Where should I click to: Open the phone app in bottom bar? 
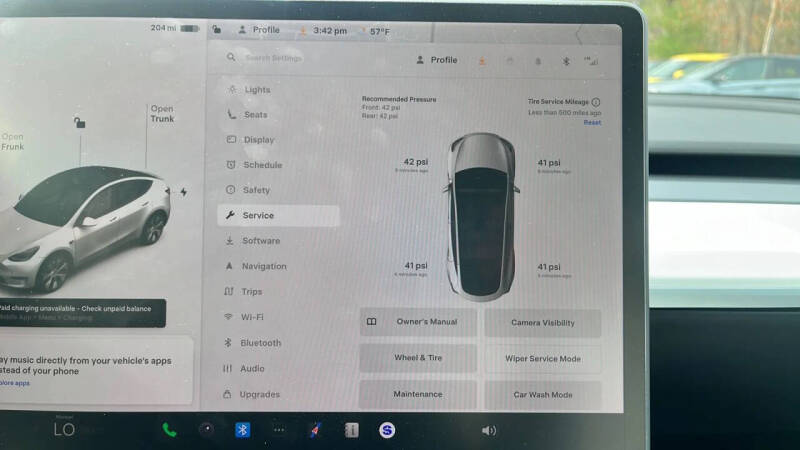[x=169, y=430]
